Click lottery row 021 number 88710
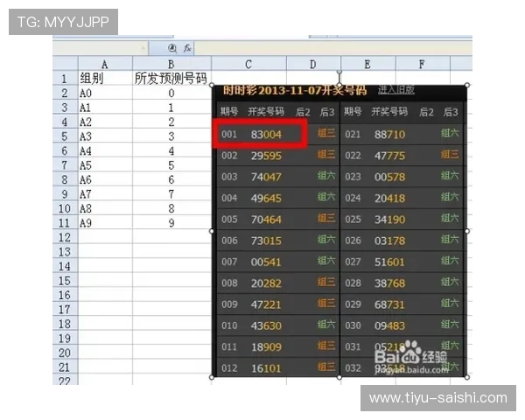 pyautogui.click(x=389, y=135)
